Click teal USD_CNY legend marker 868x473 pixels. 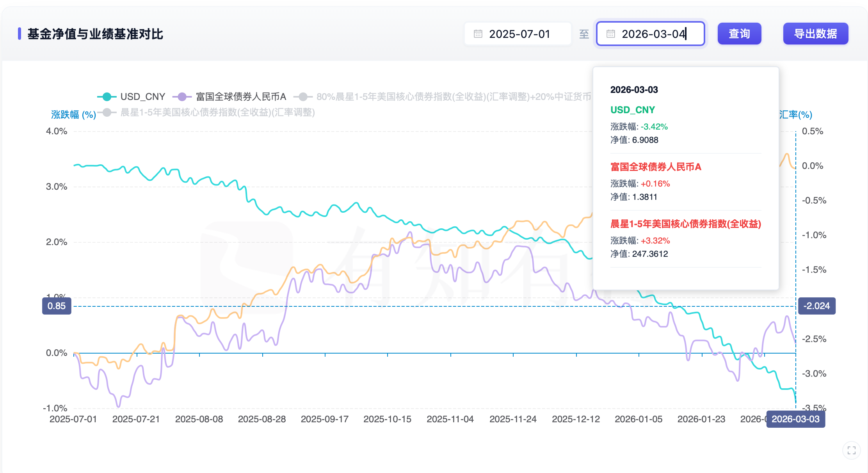tap(107, 96)
